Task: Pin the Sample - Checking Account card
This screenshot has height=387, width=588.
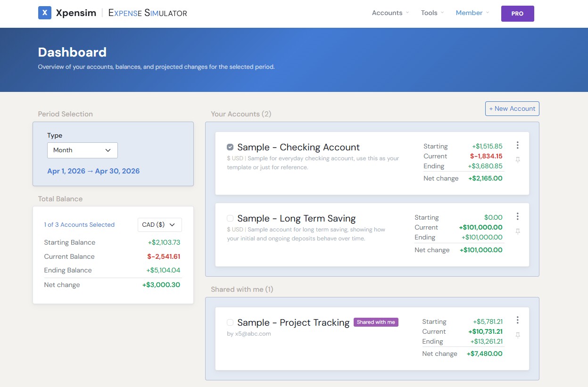Action: pos(517,160)
